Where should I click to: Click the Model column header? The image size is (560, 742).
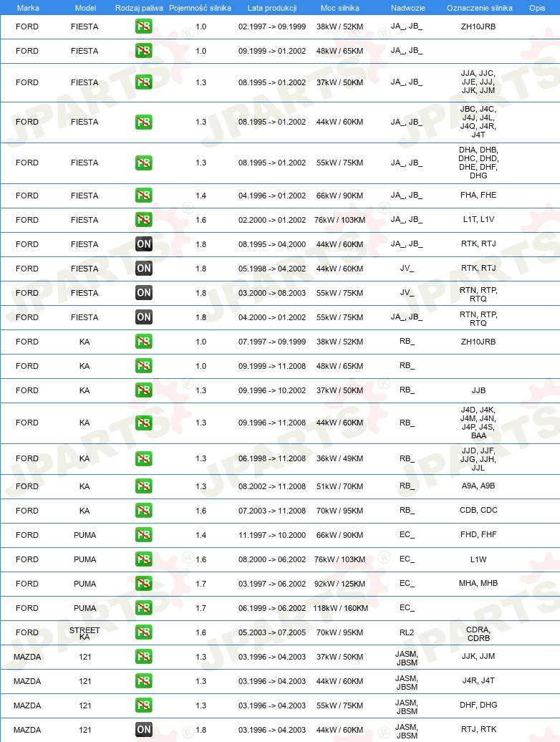pyautogui.click(x=86, y=8)
